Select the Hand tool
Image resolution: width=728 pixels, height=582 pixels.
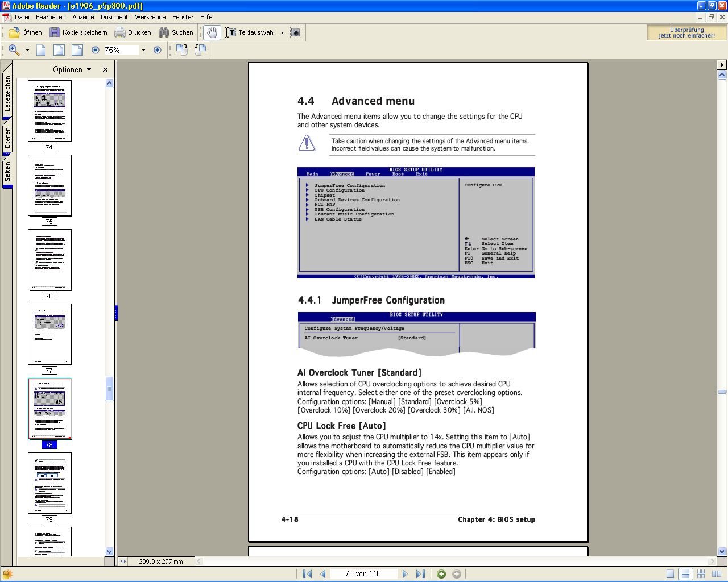pyautogui.click(x=212, y=32)
